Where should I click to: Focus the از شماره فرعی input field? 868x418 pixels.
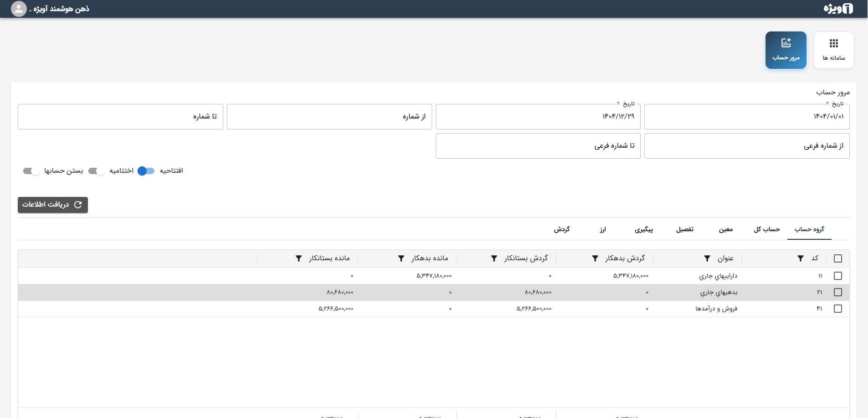[747, 146]
